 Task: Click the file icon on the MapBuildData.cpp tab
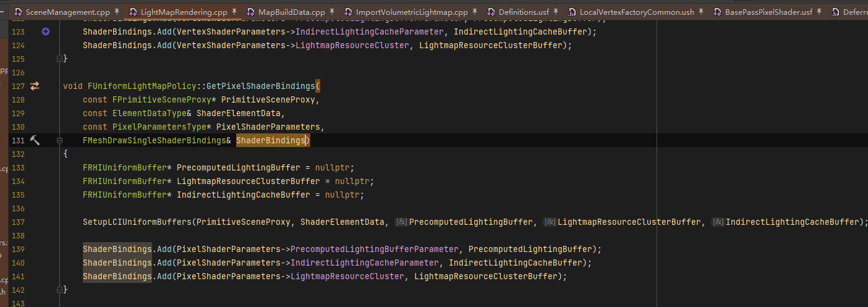250,12
